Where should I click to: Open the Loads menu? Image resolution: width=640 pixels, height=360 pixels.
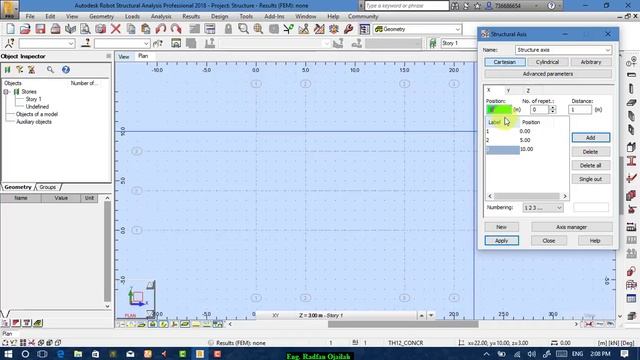point(132,16)
